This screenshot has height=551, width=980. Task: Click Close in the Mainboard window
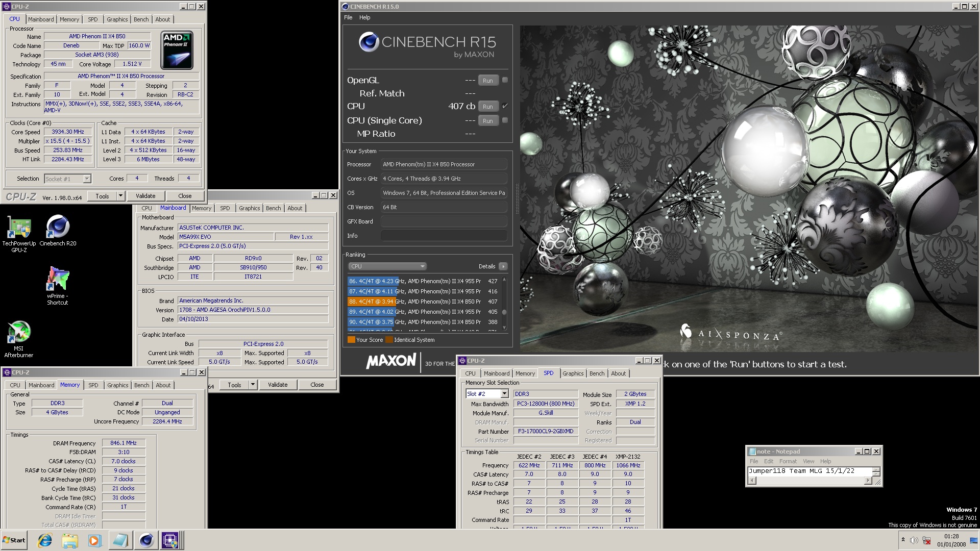pyautogui.click(x=317, y=385)
